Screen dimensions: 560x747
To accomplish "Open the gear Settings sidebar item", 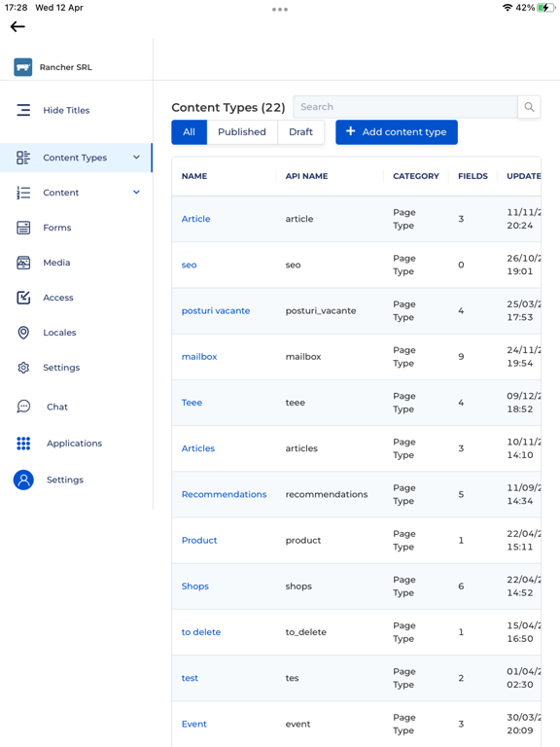I will [23, 368].
